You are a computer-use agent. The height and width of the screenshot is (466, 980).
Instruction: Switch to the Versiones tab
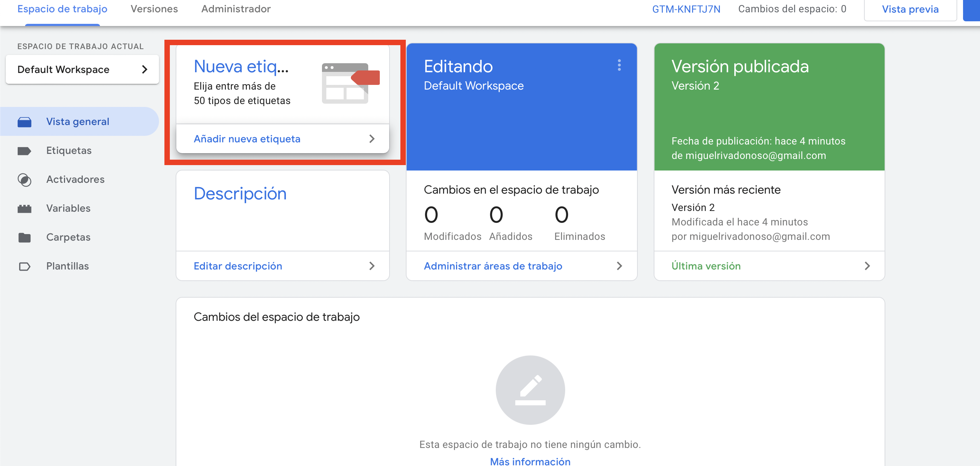pos(154,9)
